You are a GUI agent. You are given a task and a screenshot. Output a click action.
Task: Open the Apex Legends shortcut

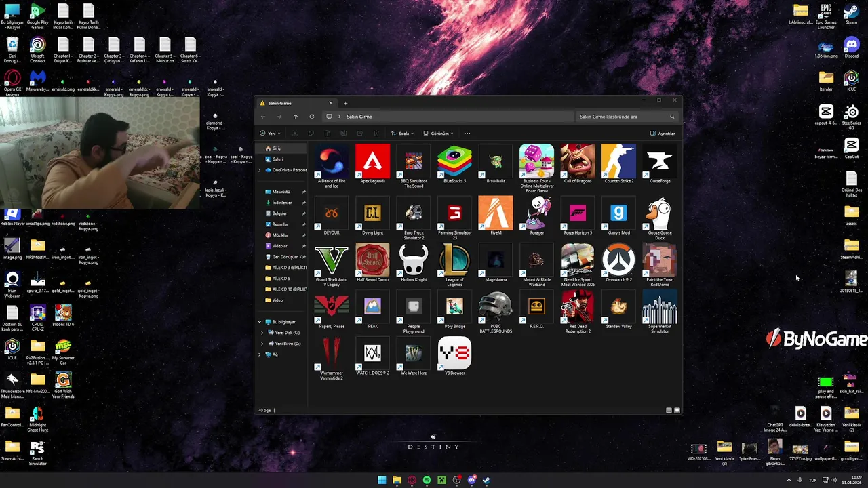372,163
